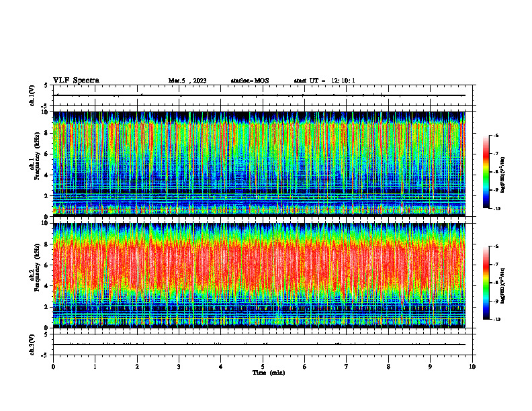Click the "ch.3(V)" waveform axis label

(32, 345)
